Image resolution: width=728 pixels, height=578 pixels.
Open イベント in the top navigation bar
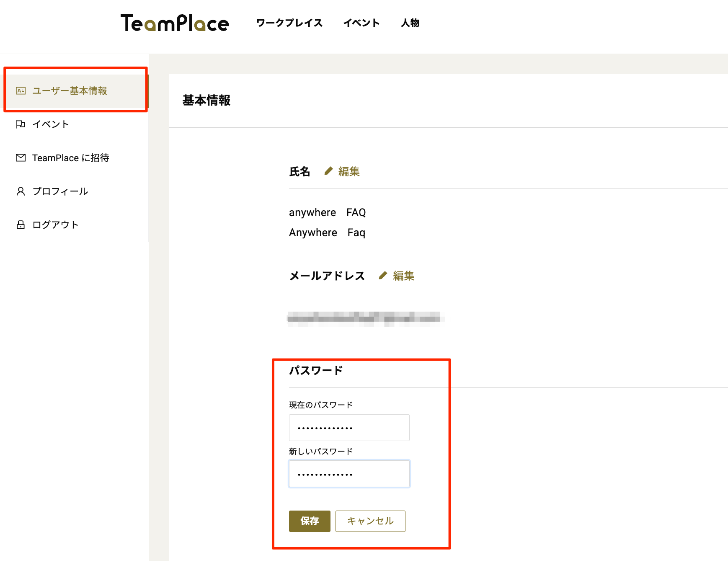click(361, 23)
